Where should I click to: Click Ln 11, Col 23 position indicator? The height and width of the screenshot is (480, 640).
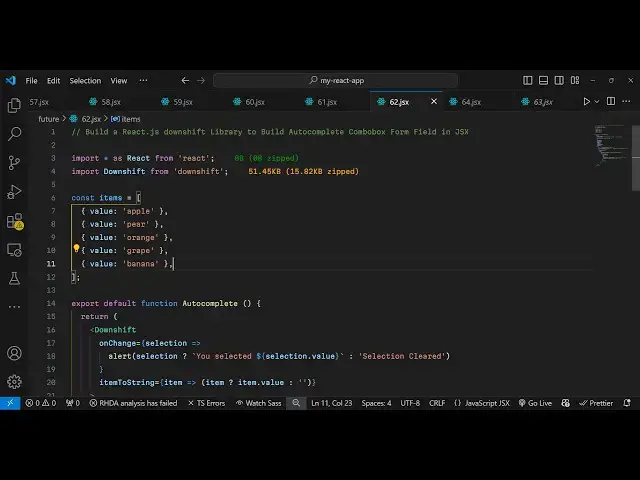point(331,403)
